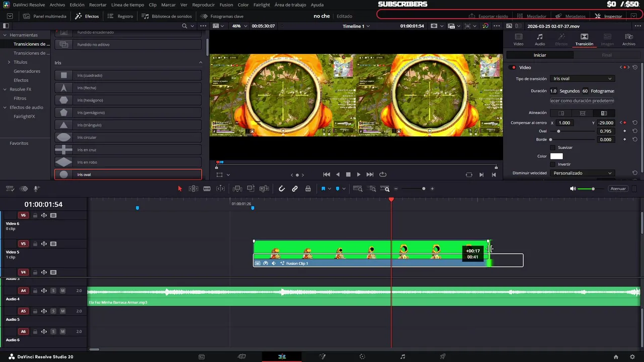Open the Edición menu
The height and width of the screenshot is (362, 644).
(77, 5)
